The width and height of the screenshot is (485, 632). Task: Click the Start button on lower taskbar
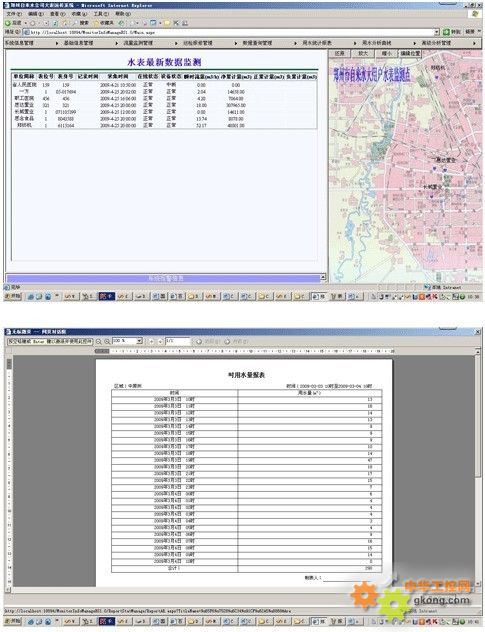click(x=12, y=621)
